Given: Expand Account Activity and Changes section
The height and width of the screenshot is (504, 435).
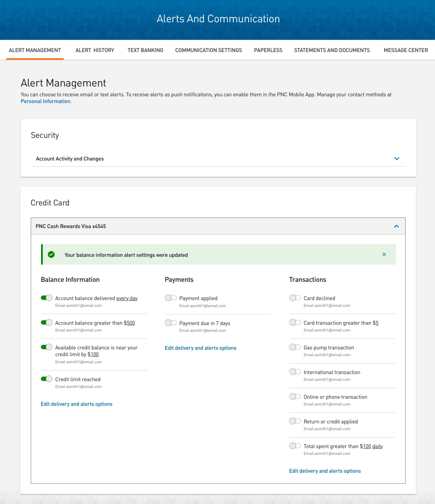Looking at the screenshot, I should click(396, 158).
